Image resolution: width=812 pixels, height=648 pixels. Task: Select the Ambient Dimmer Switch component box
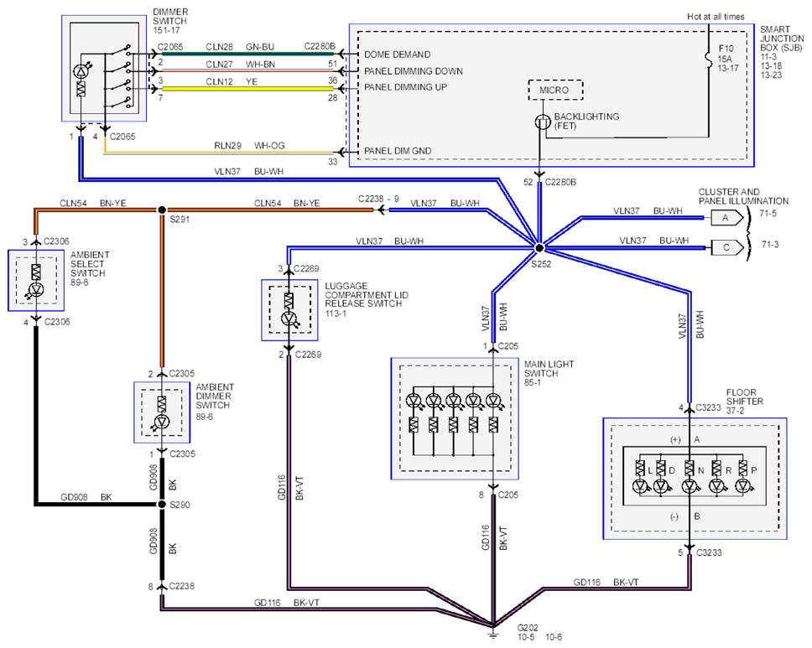[x=162, y=412]
